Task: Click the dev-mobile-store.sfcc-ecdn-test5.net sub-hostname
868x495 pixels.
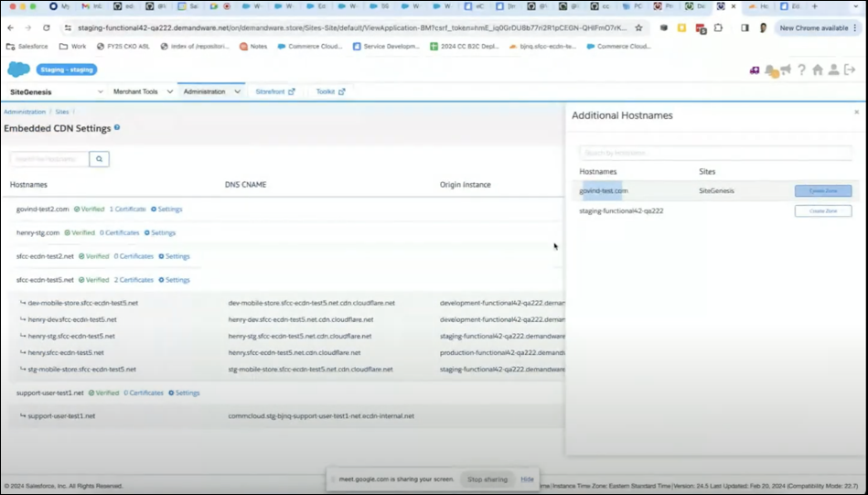Action: [83, 304]
